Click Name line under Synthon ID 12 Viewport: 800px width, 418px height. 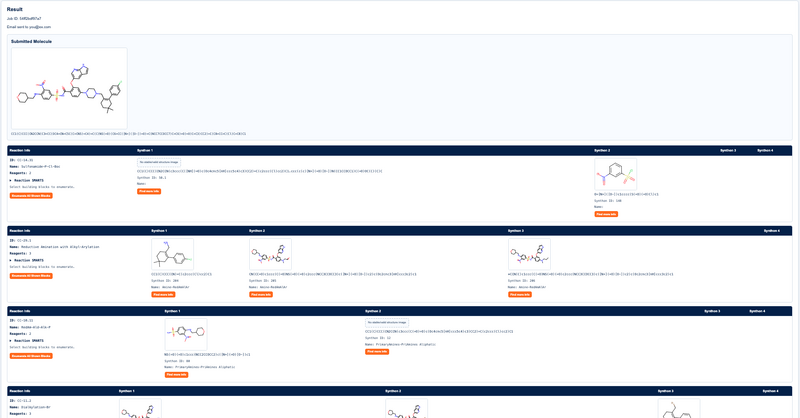point(401,345)
